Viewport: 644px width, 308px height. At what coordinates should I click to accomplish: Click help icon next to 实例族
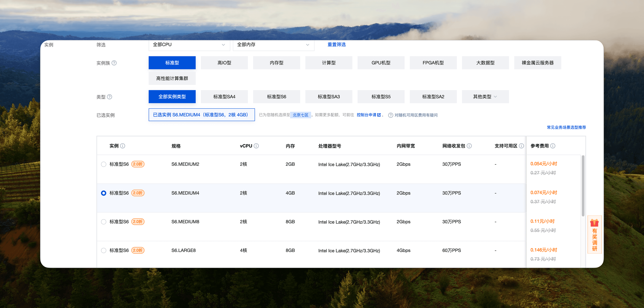pos(114,63)
